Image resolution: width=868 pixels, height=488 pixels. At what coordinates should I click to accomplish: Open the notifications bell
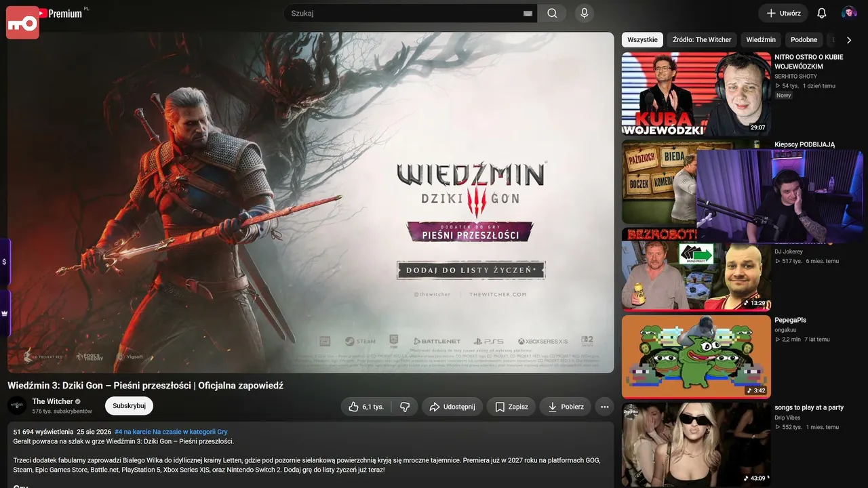pyautogui.click(x=821, y=14)
